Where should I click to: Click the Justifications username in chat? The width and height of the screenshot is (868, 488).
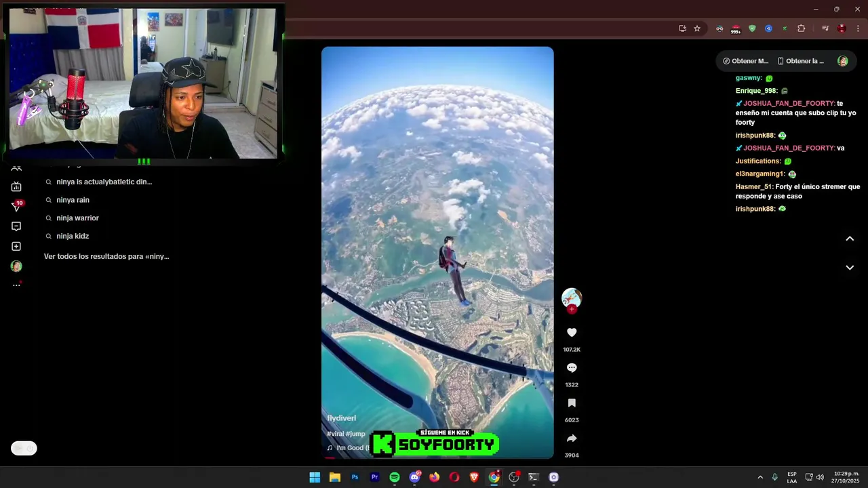pos(758,161)
